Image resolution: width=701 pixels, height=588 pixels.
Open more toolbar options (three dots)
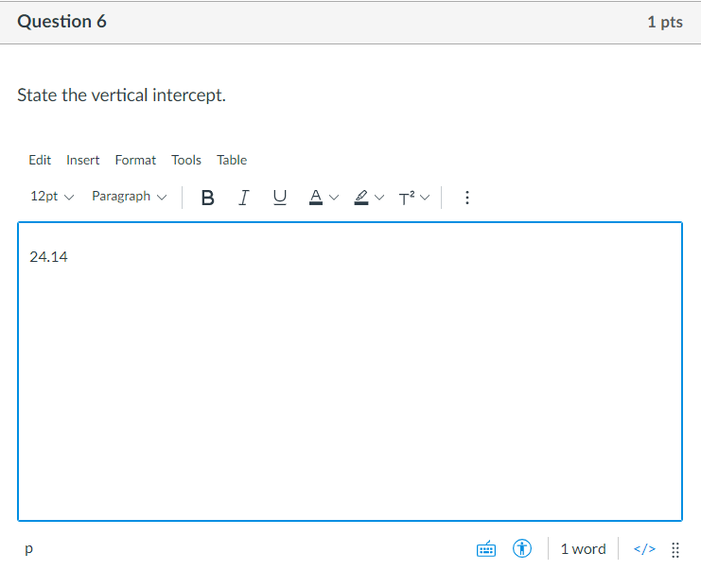[x=467, y=197]
